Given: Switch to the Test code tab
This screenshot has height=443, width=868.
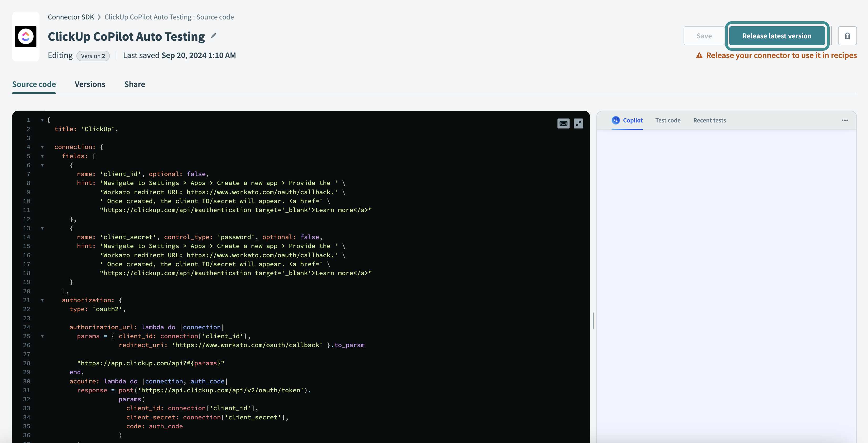Looking at the screenshot, I should (x=668, y=120).
